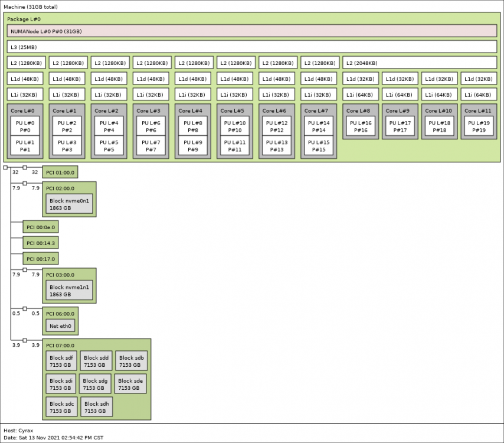This screenshot has width=504, height=443.
Task: Select the L1i (32KB) box above Core L#7
Action: pos(319,95)
